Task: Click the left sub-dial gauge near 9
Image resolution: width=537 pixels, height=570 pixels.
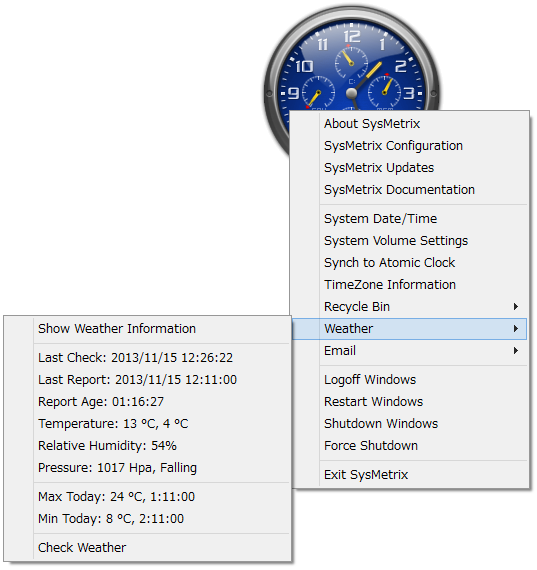Action: point(318,93)
